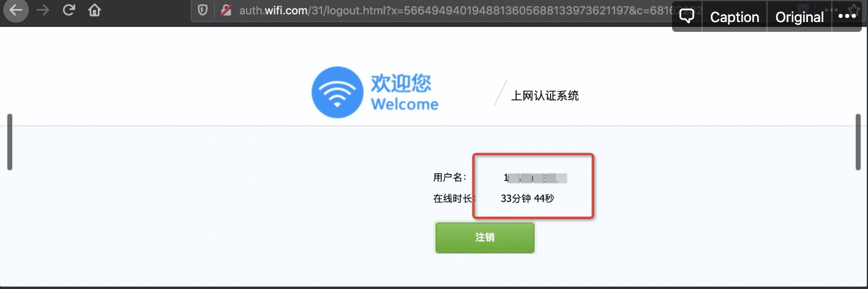
Task: Click the blue Wi-Fi logo
Action: point(337,92)
